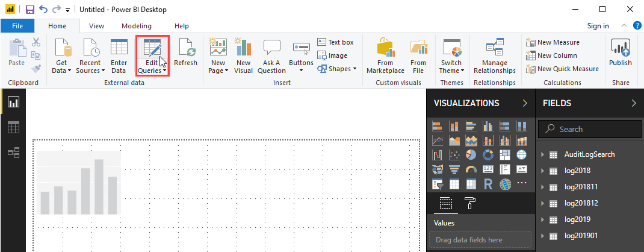This screenshot has height=252, width=644.
Task: Open the Edit Queries button
Action: pos(152,56)
